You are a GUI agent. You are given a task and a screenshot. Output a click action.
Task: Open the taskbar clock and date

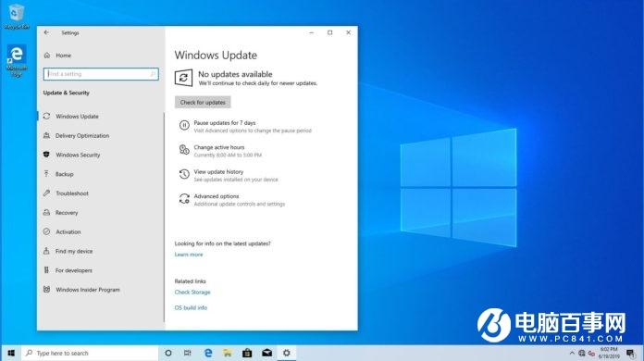[x=609, y=354]
